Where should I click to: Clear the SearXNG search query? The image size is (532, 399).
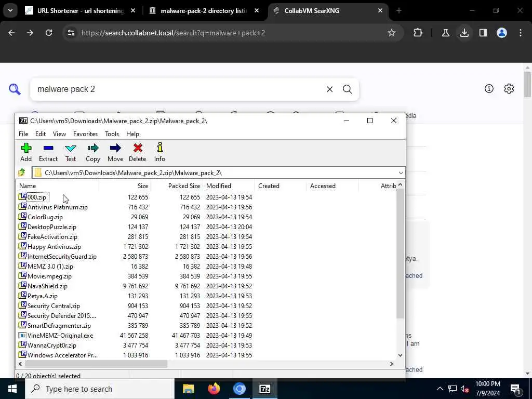(x=329, y=89)
